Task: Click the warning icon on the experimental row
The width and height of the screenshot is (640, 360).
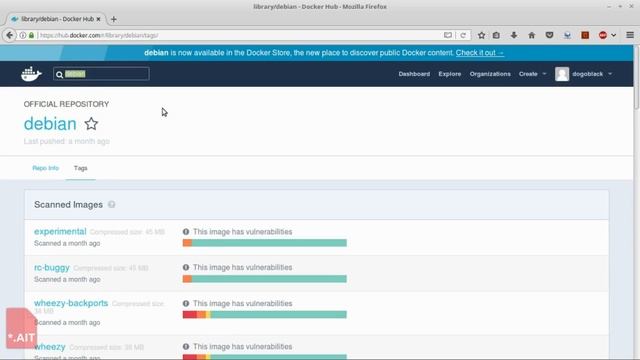Action: (186, 231)
